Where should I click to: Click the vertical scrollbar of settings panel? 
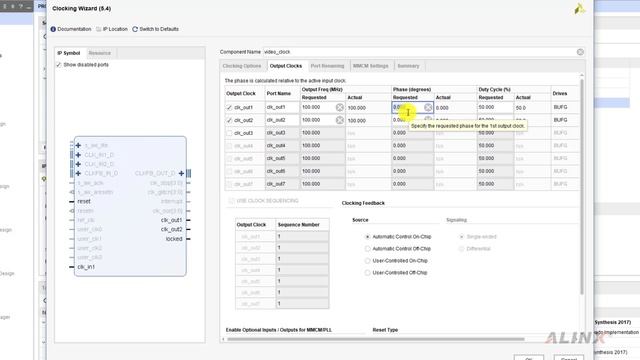[582, 186]
